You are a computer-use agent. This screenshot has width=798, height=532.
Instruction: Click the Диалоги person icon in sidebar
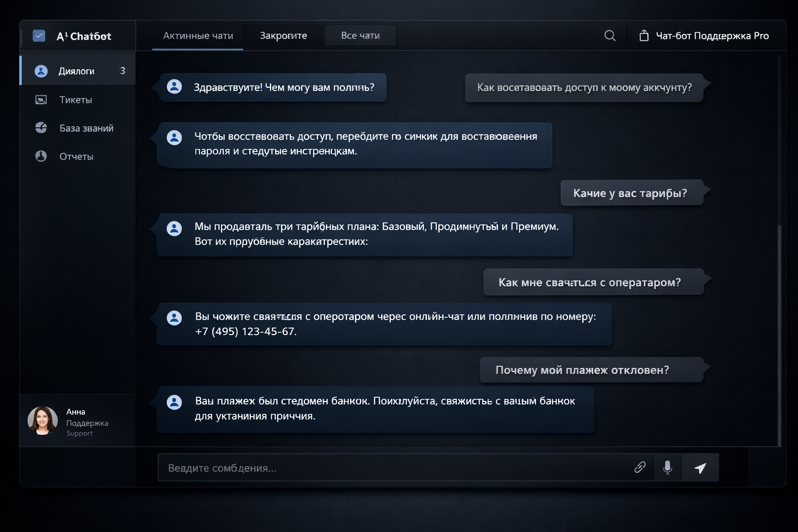click(x=41, y=71)
